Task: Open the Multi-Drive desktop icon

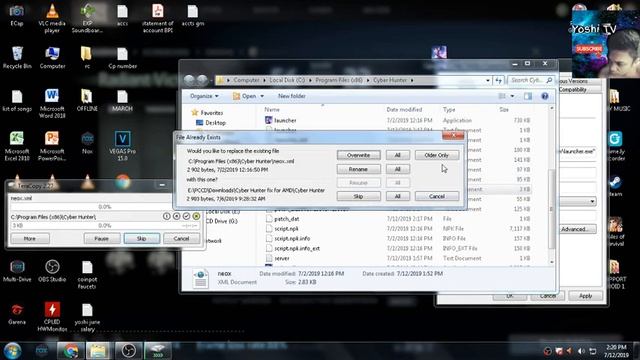Action: [17, 271]
